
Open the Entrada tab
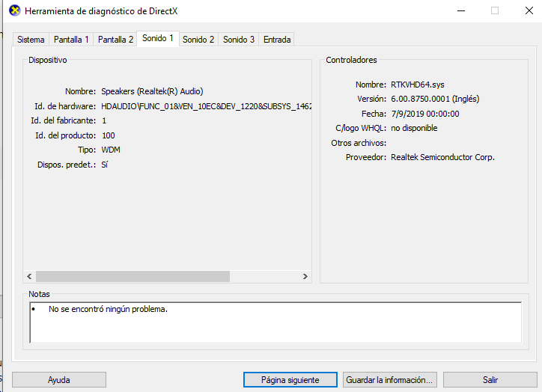(277, 40)
